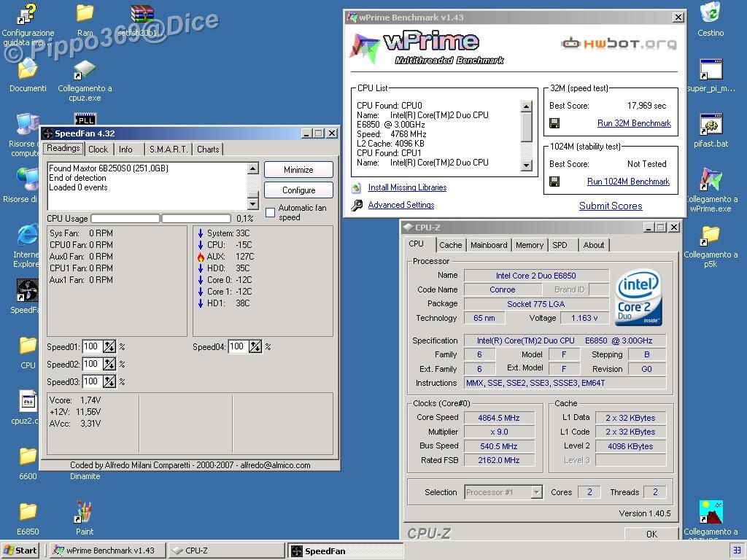Screen dimensions: 747x560
Task: Switch to CPU-Z Mainboard tab
Action: point(489,245)
